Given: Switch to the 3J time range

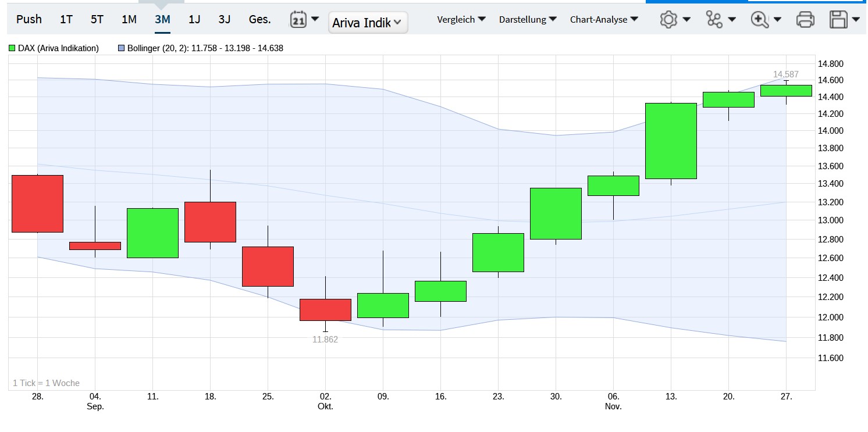Looking at the screenshot, I should 225,19.
